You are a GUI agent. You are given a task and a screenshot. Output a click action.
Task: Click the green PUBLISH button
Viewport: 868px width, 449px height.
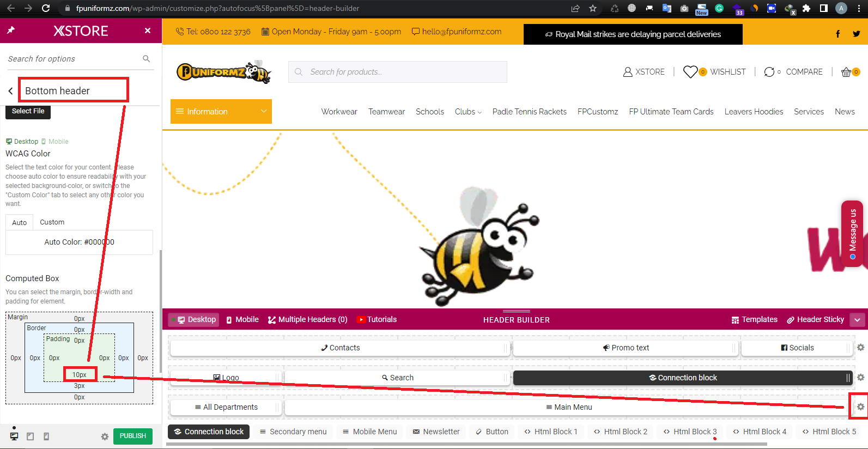[x=133, y=436]
